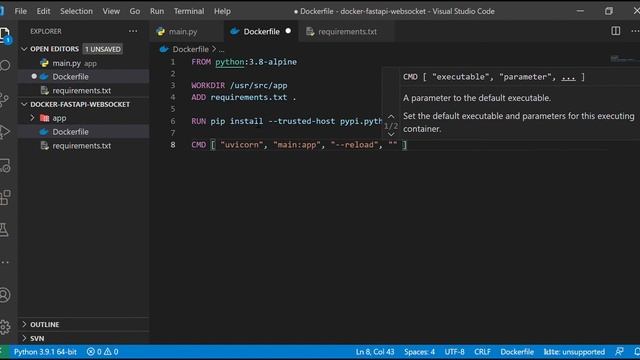Open the Run menu
The image size is (640, 360).
157,11
